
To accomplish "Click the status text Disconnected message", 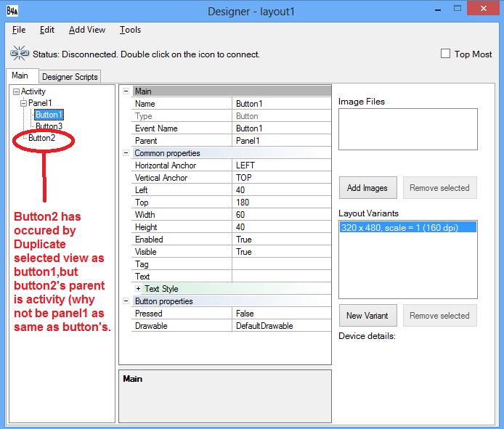I will 146,54.
